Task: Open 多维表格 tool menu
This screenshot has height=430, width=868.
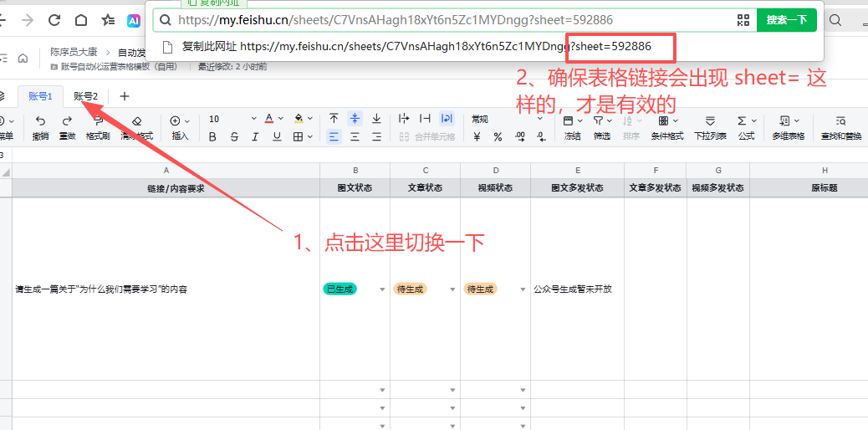Action: 789,127
